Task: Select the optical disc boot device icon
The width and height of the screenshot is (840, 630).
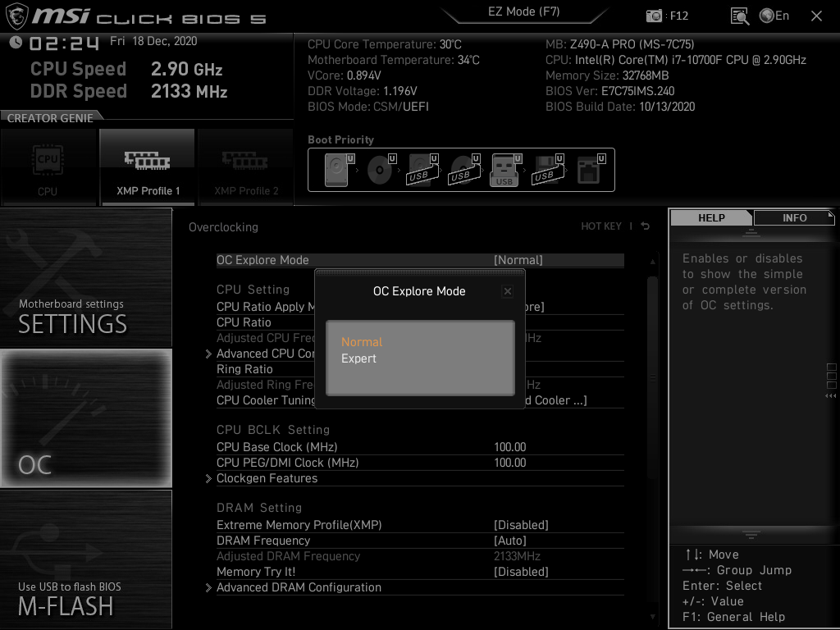Action: pos(381,169)
